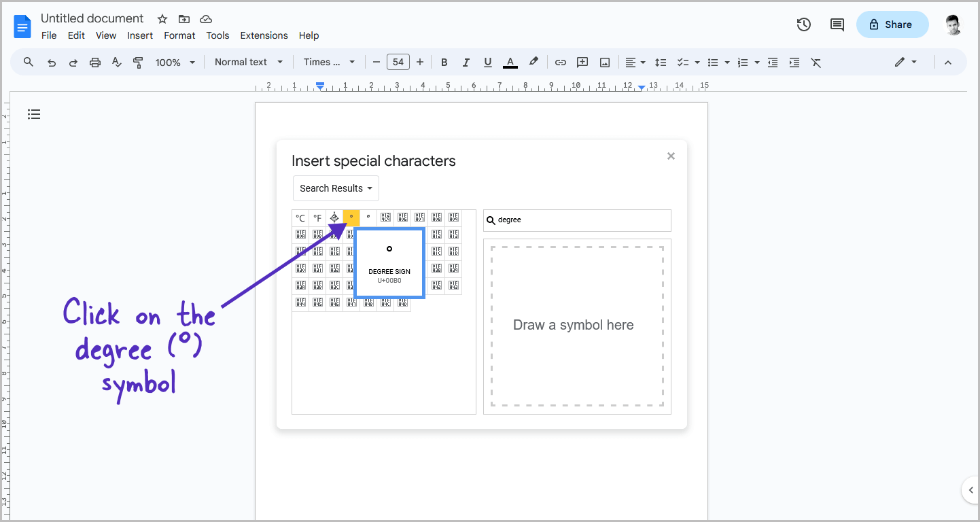
Task: Click the degree search input field
Action: click(x=577, y=220)
